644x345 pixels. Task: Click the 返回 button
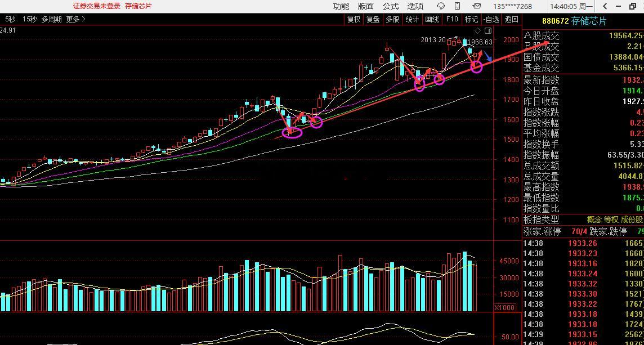511,19
